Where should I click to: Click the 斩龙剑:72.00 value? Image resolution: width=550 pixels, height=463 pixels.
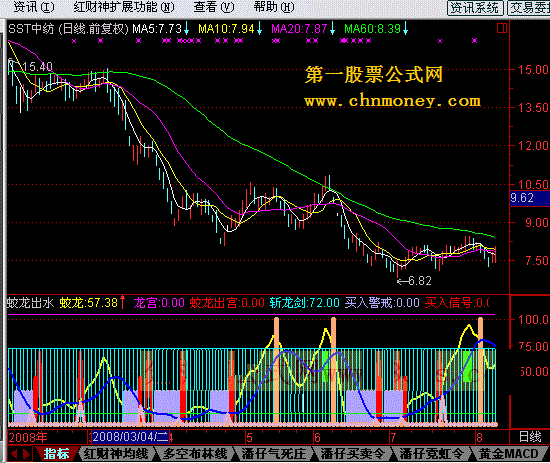pos(304,303)
